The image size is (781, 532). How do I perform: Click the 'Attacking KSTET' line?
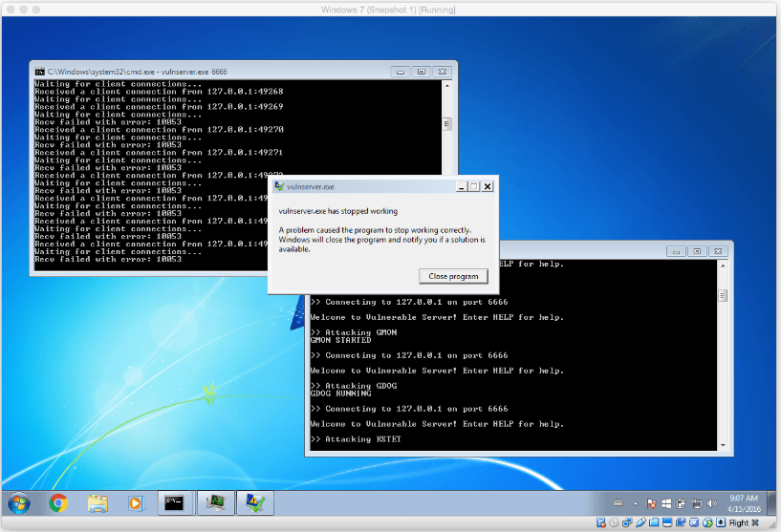point(356,439)
